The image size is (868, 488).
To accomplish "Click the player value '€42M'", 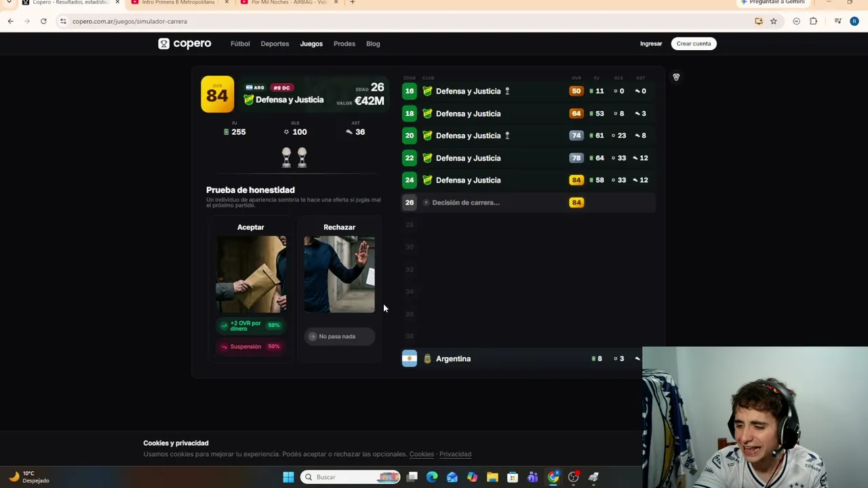I will click(x=369, y=101).
